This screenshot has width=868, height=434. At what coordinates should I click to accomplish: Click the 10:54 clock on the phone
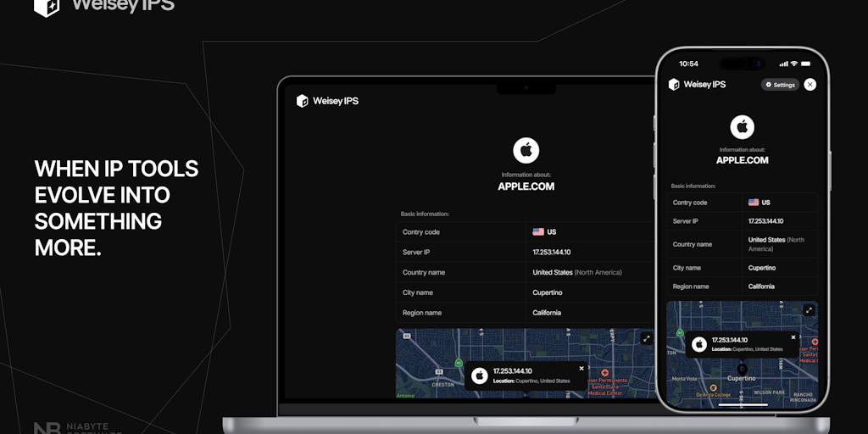[688, 64]
